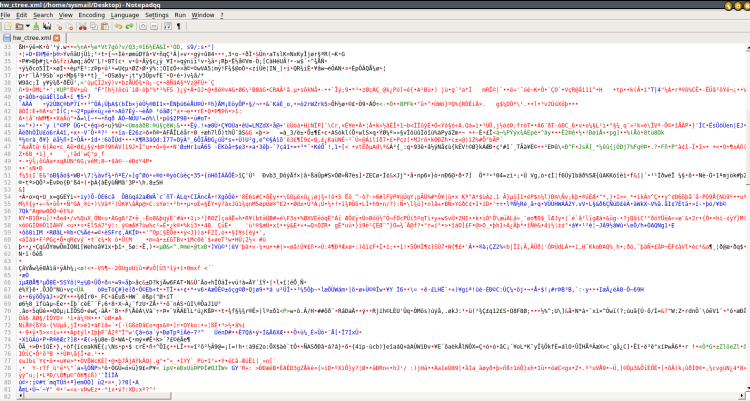The image size is (750, 401).
Task: Open the Run menu
Action: [180, 15]
